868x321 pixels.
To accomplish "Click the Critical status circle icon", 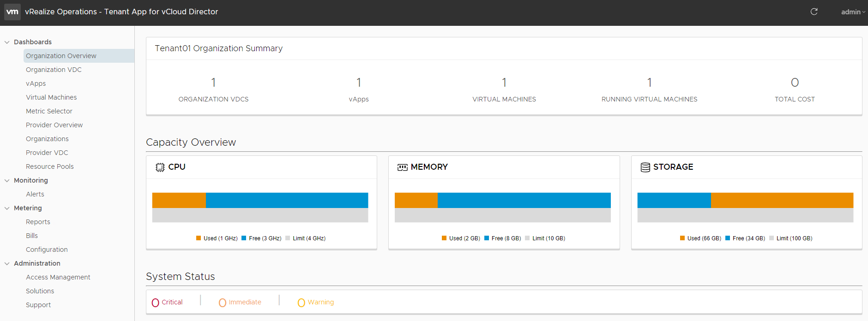I will point(156,303).
